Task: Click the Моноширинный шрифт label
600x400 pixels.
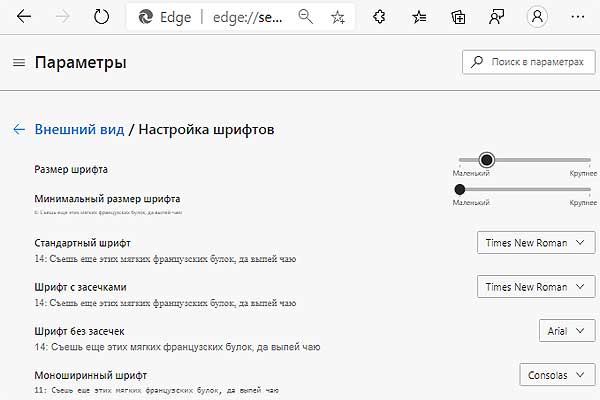Action: coord(91,375)
